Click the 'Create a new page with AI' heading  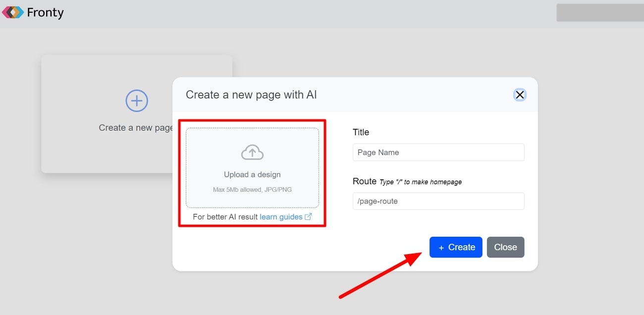(x=251, y=95)
